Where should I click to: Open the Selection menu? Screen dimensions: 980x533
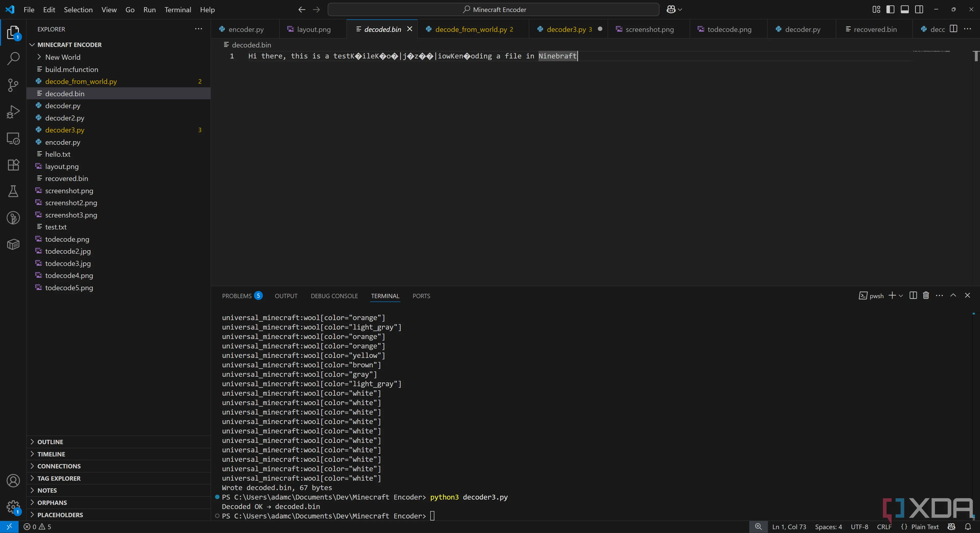pos(78,9)
